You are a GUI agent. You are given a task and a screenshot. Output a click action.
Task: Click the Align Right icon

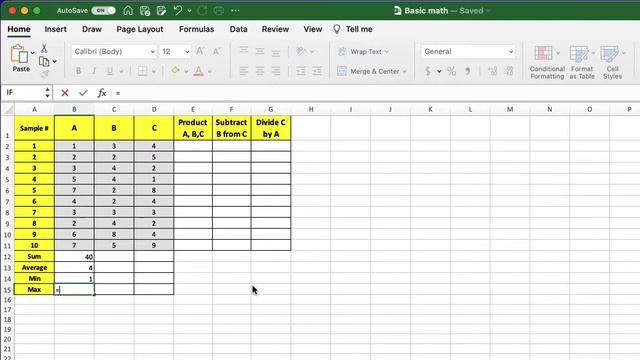tap(276, 71)
